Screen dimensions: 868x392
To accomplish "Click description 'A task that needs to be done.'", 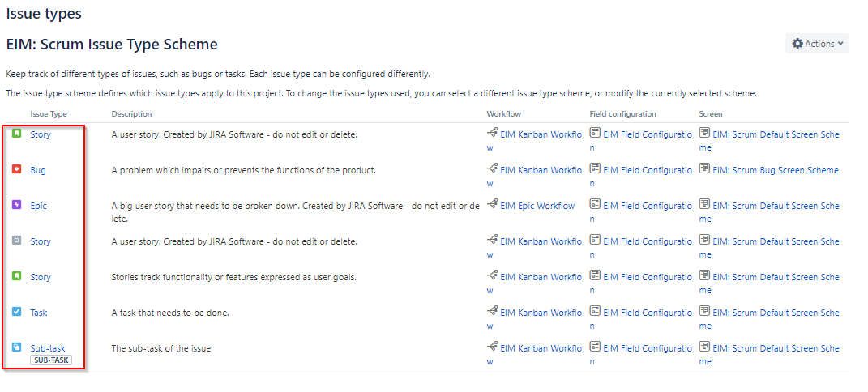I will pos(170,313).
